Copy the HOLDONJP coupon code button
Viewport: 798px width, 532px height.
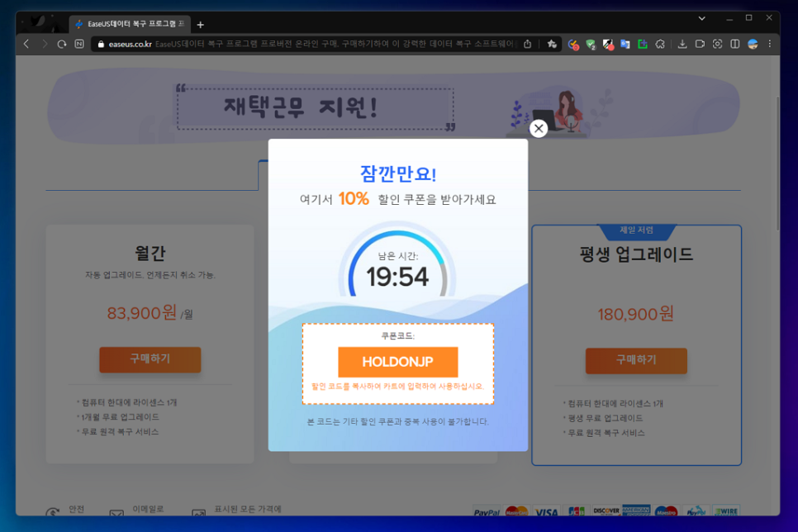tap(398, 362)
